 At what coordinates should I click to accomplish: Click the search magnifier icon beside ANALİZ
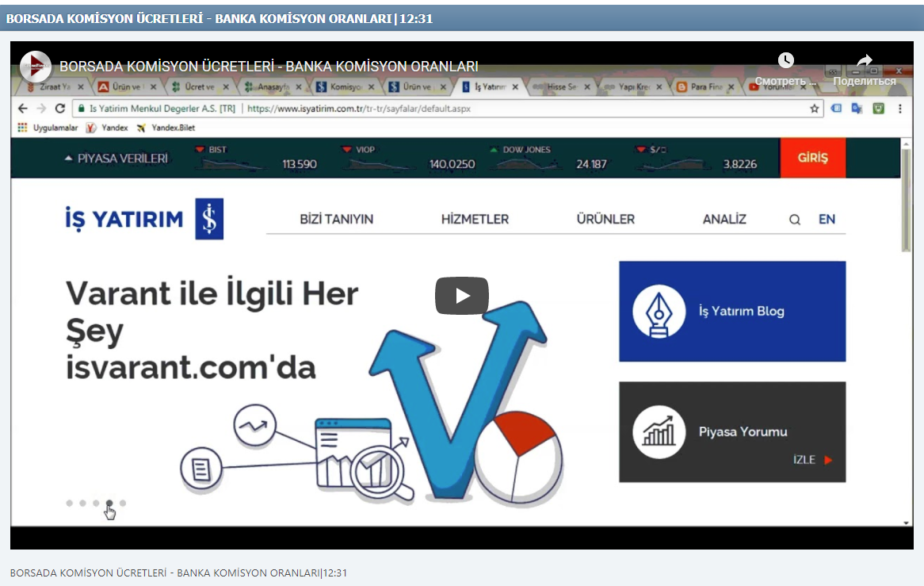[794, 220]
